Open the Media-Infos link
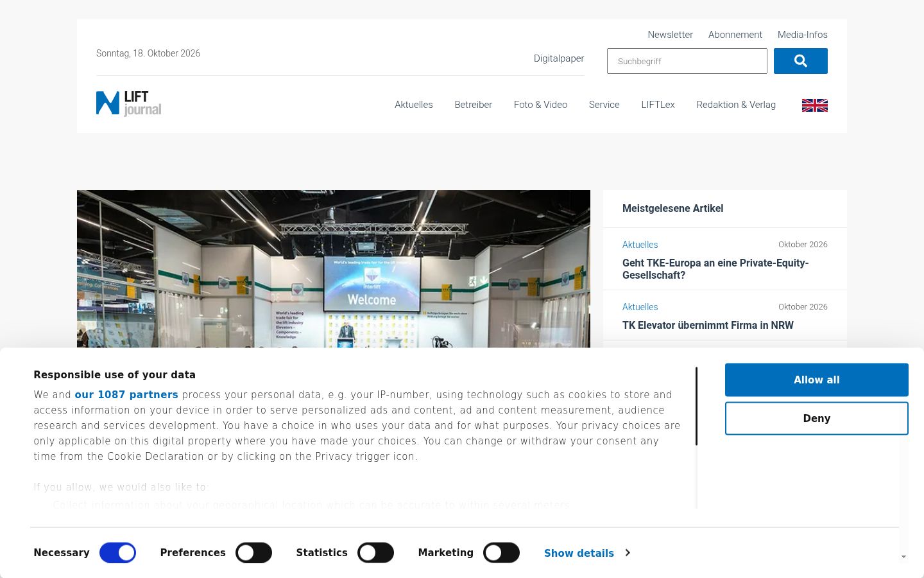This screenshot has height=578, width=924. tap(803, 35)
